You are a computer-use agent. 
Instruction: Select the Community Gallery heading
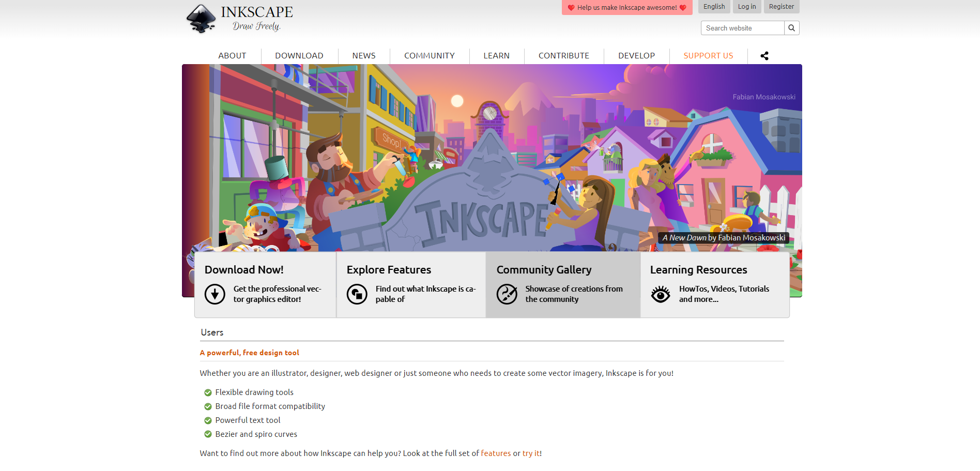point(544,270)
